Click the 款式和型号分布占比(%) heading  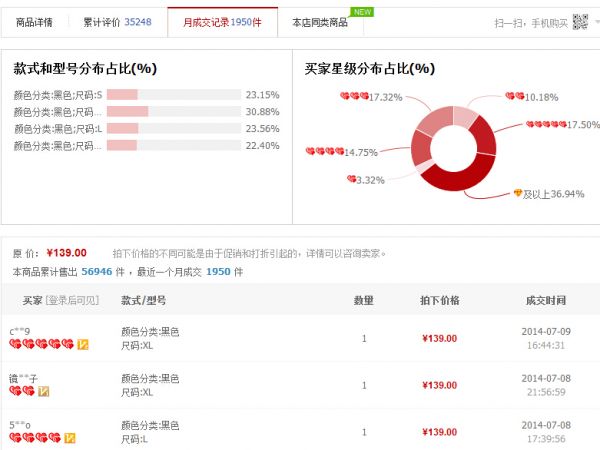[x=85, y=69]
